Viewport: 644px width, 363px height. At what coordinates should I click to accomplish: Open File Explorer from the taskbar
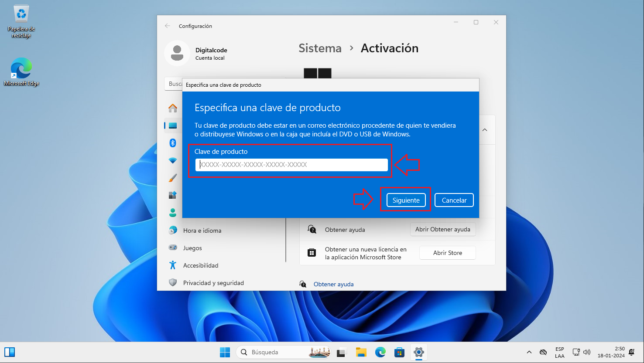point(361,352)
